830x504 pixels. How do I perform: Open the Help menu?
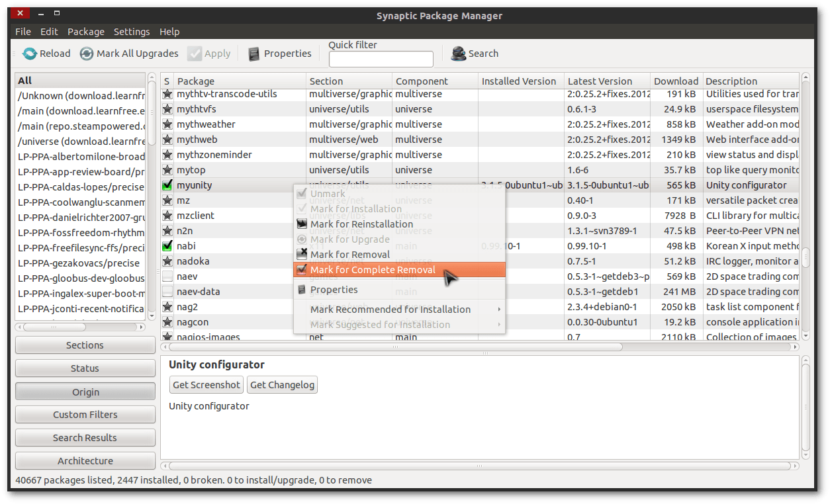tap(169, 32)
